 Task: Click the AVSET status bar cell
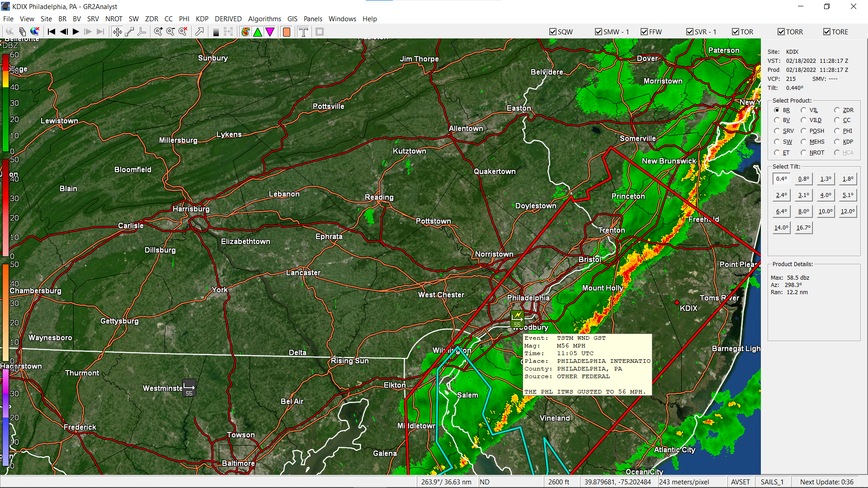pos(740,482)
